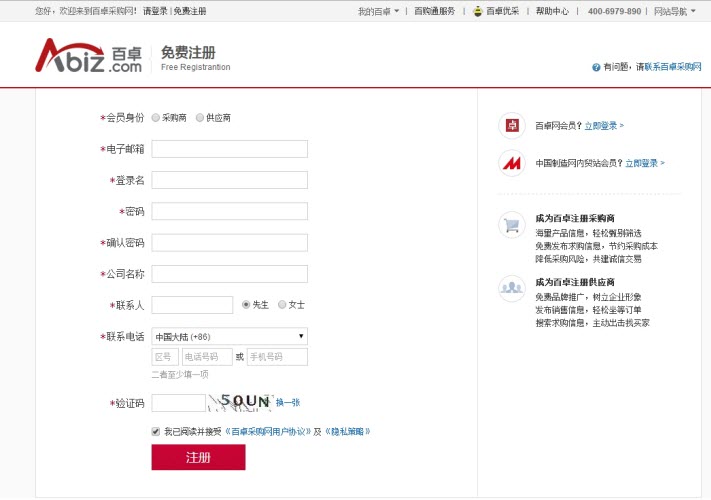The image size is (711, 500).
Task: Click the 免费注册 link at top
Action: (190, 11)
